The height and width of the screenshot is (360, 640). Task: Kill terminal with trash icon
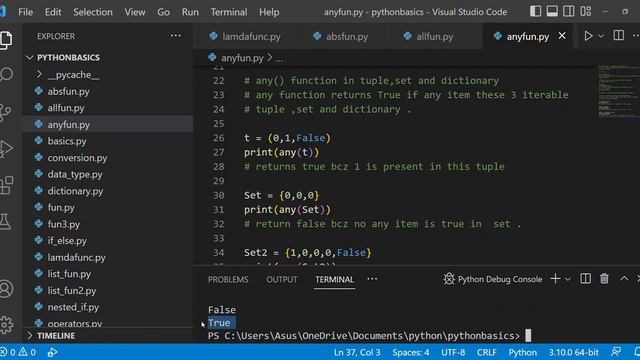(x=604, y=279)
